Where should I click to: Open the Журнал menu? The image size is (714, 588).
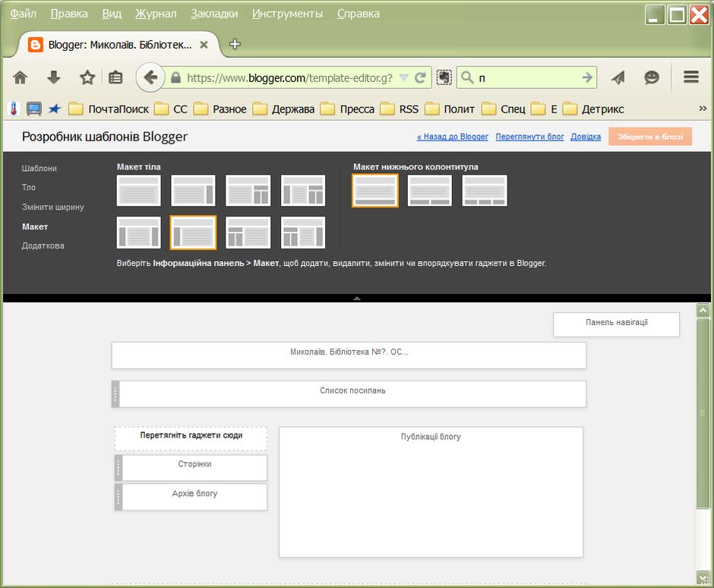pos(156,14)
